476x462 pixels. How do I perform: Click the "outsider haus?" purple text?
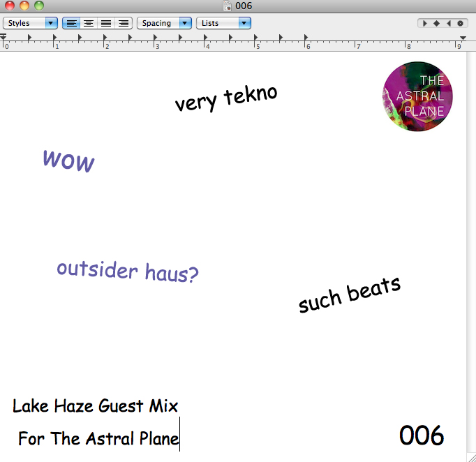click(x=128, y=270)
